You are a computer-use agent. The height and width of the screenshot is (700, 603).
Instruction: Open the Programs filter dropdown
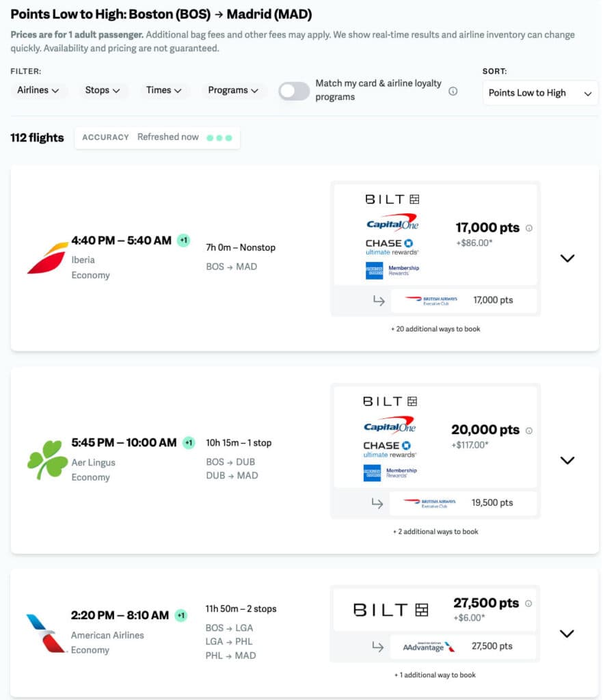(233, 90)
